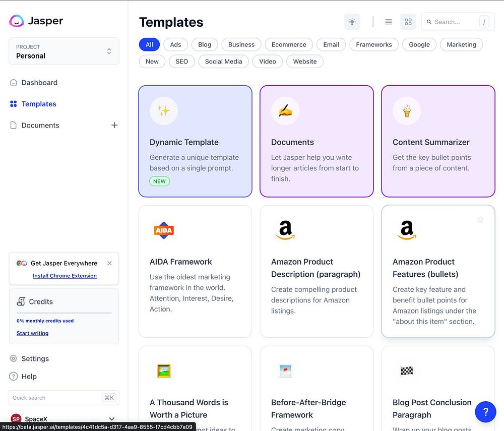Filter templates by Business
Screen dimensions: 504x431
click(241, 45)
